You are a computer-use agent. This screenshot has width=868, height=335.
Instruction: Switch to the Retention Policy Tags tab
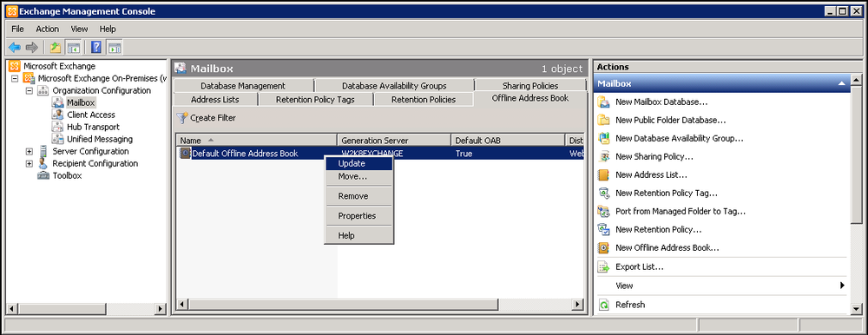point(315,100)
